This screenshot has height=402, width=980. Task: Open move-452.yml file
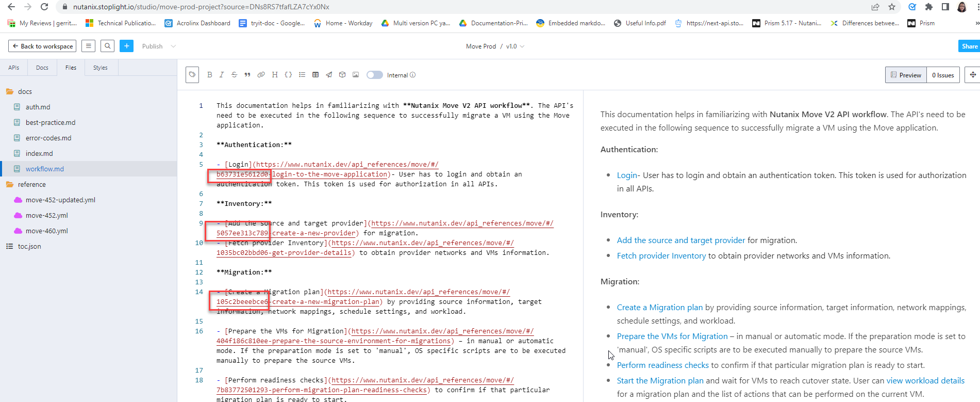click(46, 215)
